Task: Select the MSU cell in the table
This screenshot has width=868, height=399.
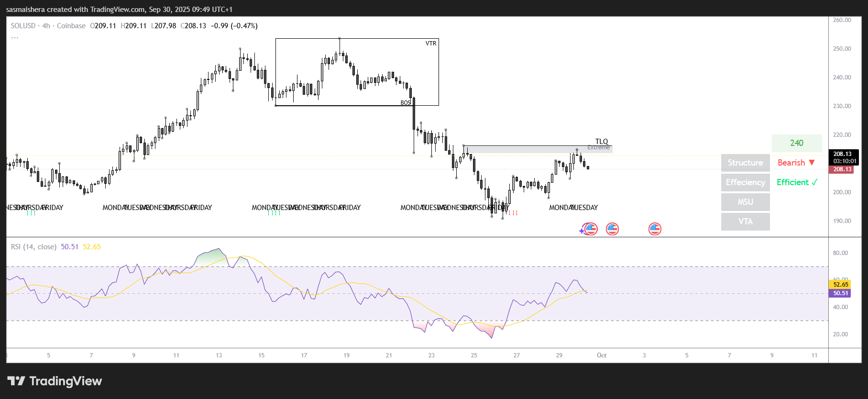Action: (x=745, y=202)
